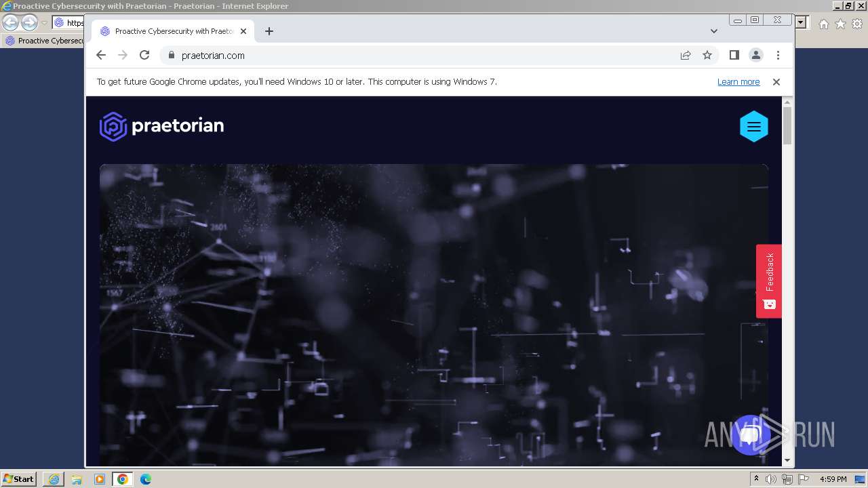Switch to Chrome in taskbar
868x488 pixels.
coord(123,479)
